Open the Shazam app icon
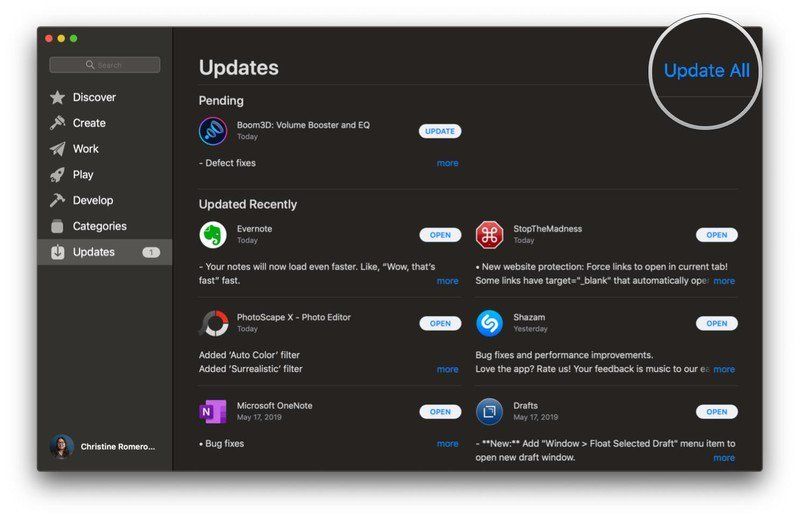The height and width of the screenshot is (520, 800). [489, 323]
